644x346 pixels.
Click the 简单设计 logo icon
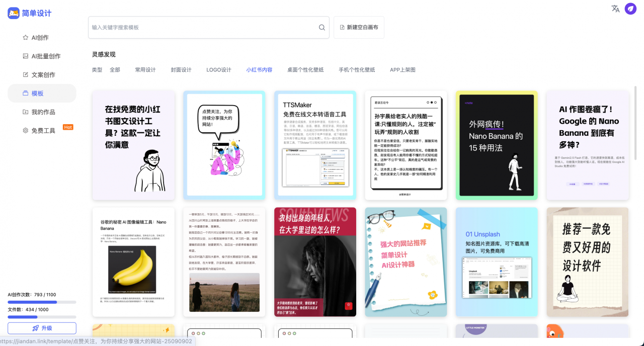[x=14, y=14]
